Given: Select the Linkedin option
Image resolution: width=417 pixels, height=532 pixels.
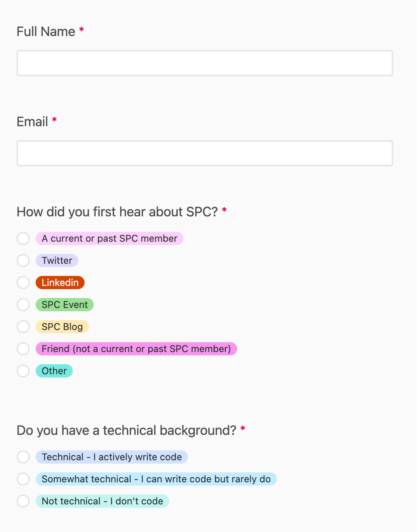Looking at the screenshot, I should point(23,283).
